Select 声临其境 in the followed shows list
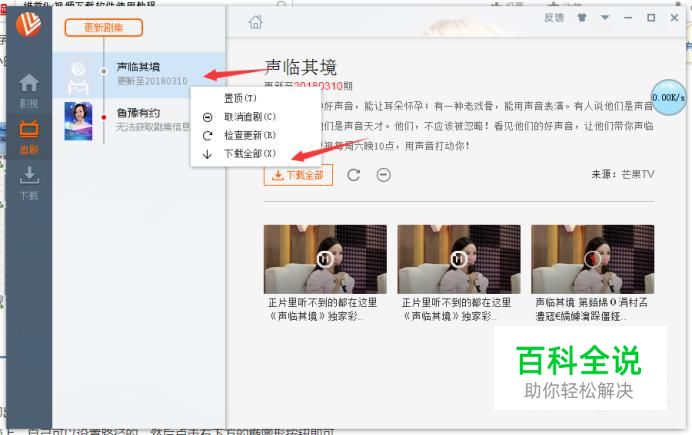Viewport: 692px width, 435px height. tap(139, 75)
